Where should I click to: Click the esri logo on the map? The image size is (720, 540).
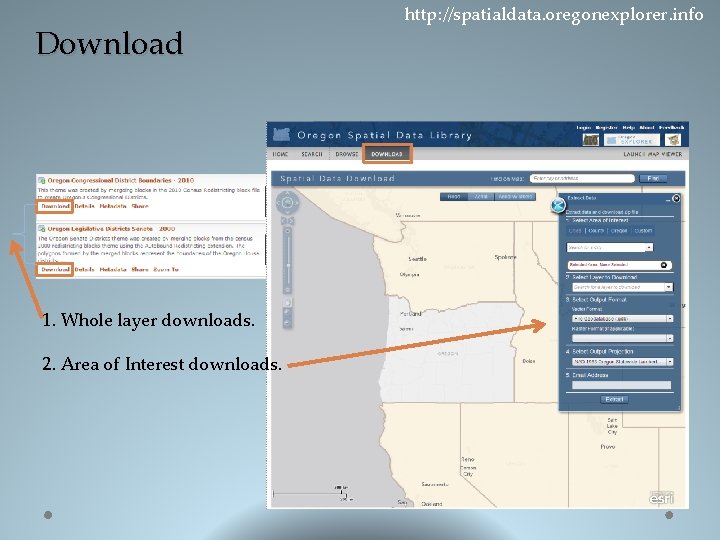[661, 497]
